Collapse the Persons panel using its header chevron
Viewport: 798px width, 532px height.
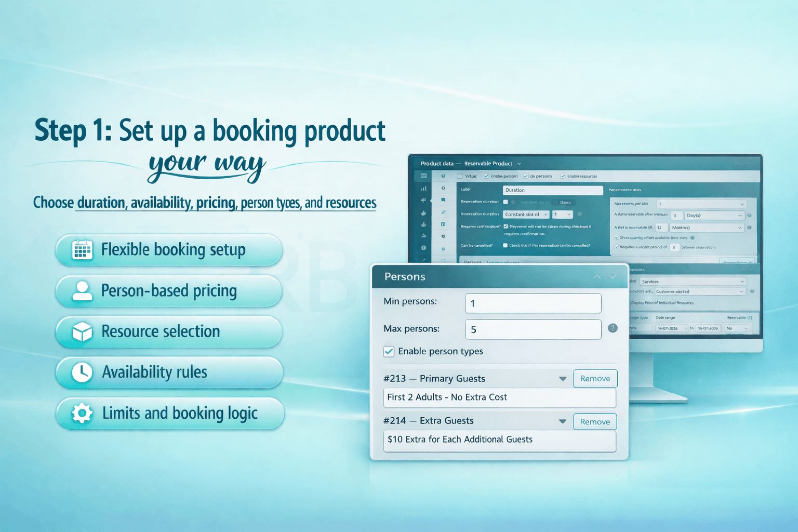[x=596, y=277]
